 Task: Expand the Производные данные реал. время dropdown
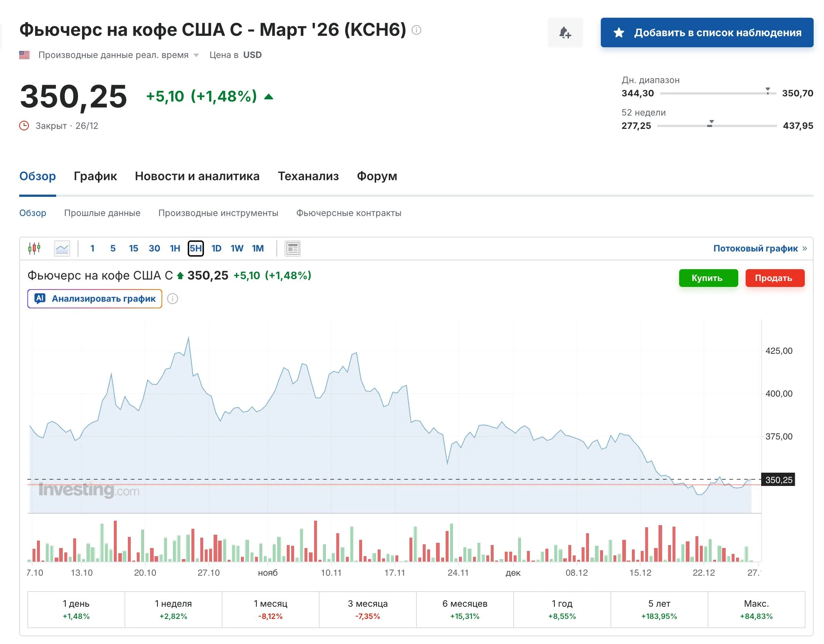click(x=196, y=55)
